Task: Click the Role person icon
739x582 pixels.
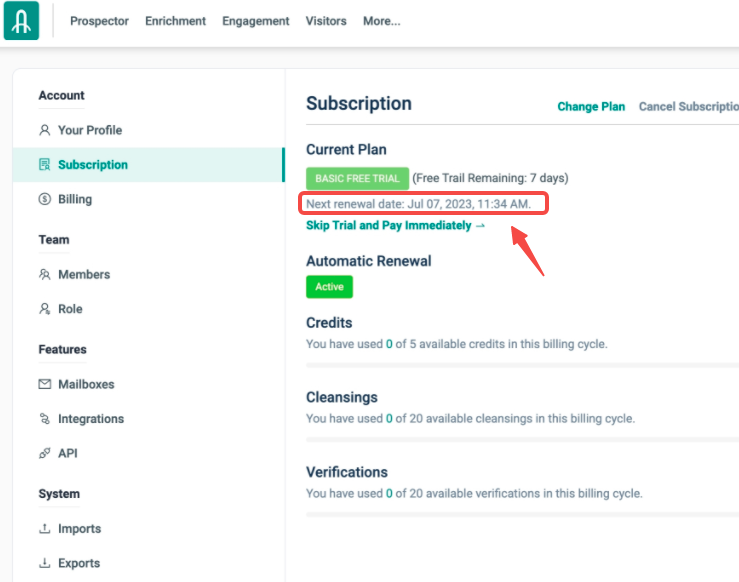Action: click(x=44, y=309)
